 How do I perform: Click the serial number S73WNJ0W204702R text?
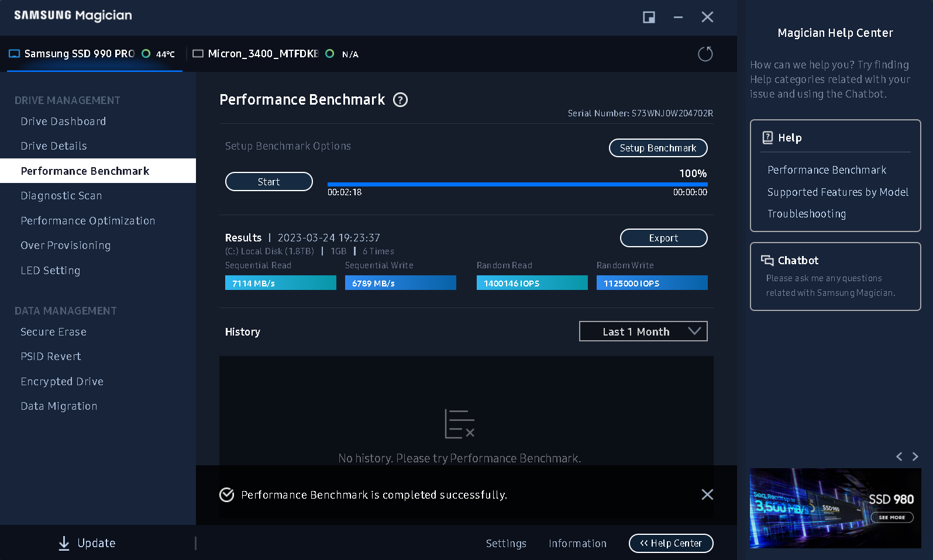(x=672, y=113)
